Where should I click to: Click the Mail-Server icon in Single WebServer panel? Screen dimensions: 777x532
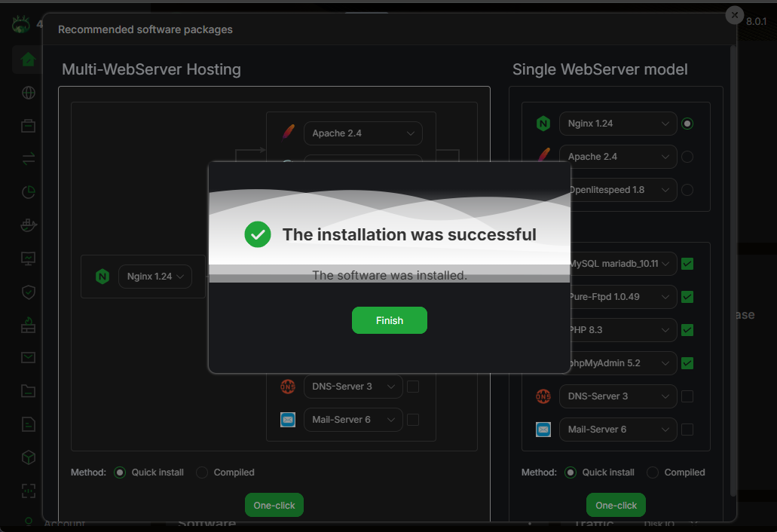pyautogui.click(x=543, y=430)
